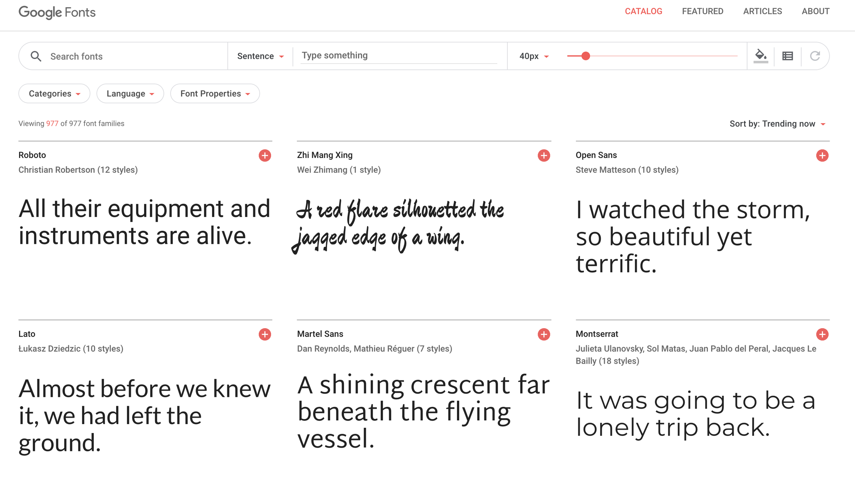Viewport: 855px width, 504px height.
Task: Add Martel Sans with the plus icon
Action: point(544,334)
